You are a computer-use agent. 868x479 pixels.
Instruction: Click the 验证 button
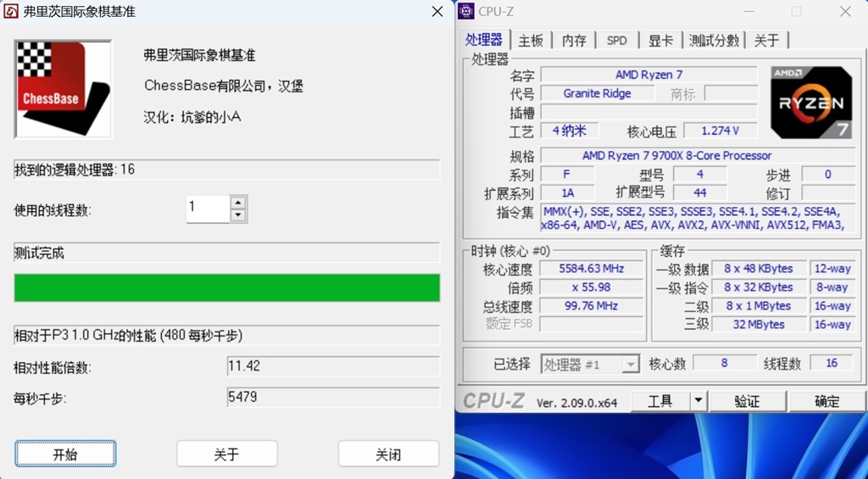coord(748,401)
